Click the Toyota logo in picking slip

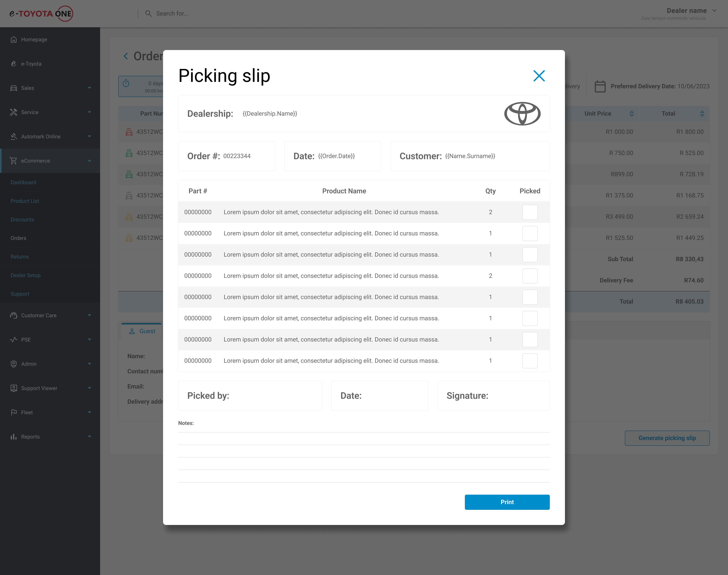point(522,114)
